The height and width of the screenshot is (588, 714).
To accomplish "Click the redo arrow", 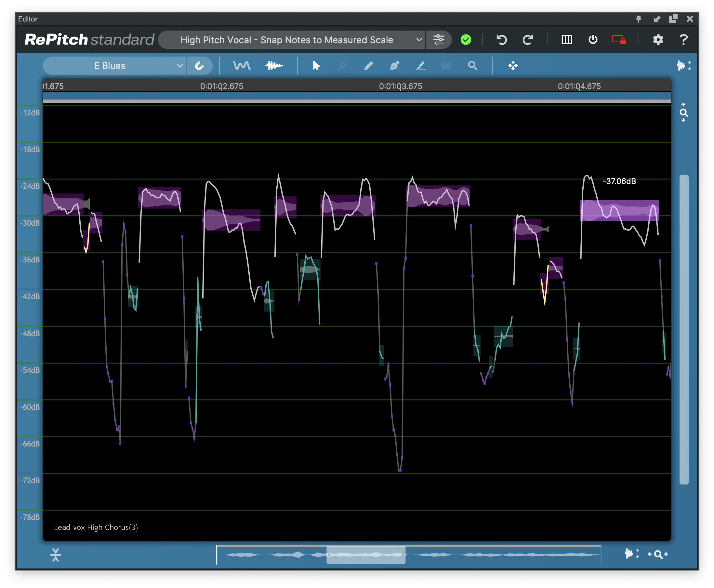I will coord(528,40).
